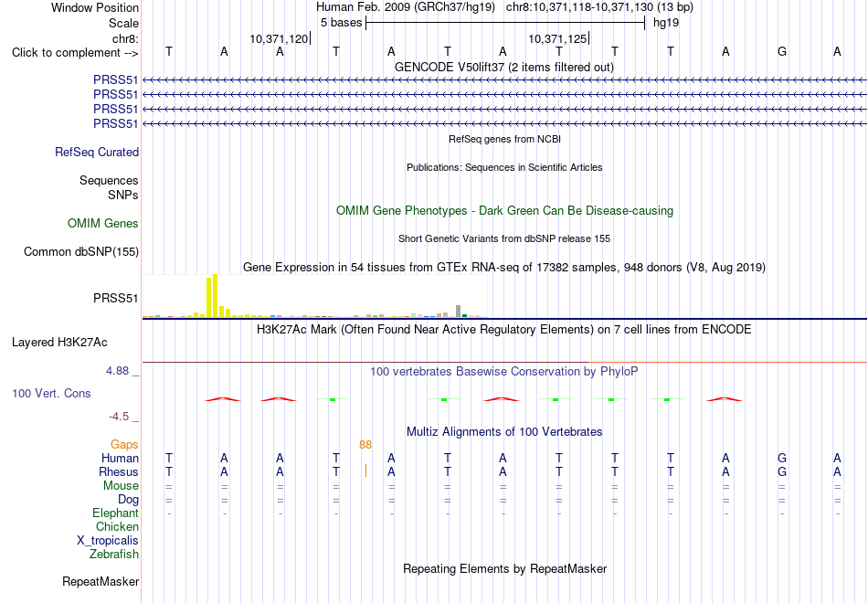The width and height of the screenshot is (868, 603).
Task: Click the 'Click to complement -->' label
Action: pyautogui.click(x=75, y=53)
